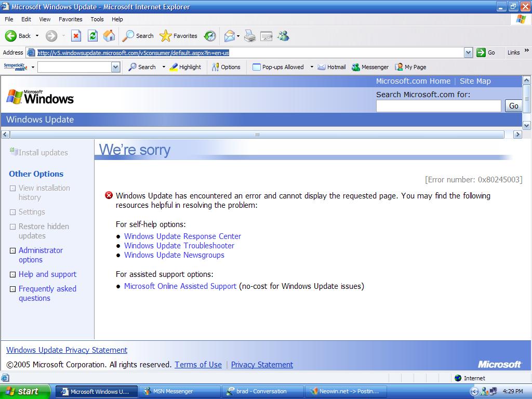The height and width of the screenshot is (399, 532).
Task: Open Windows Update Privacy Statement
Action: 67,350
